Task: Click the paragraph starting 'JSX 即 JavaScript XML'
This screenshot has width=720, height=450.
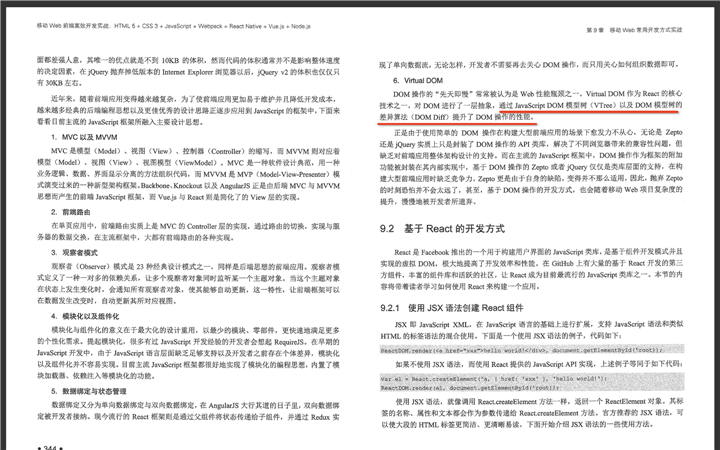Action: click(531, 330)
